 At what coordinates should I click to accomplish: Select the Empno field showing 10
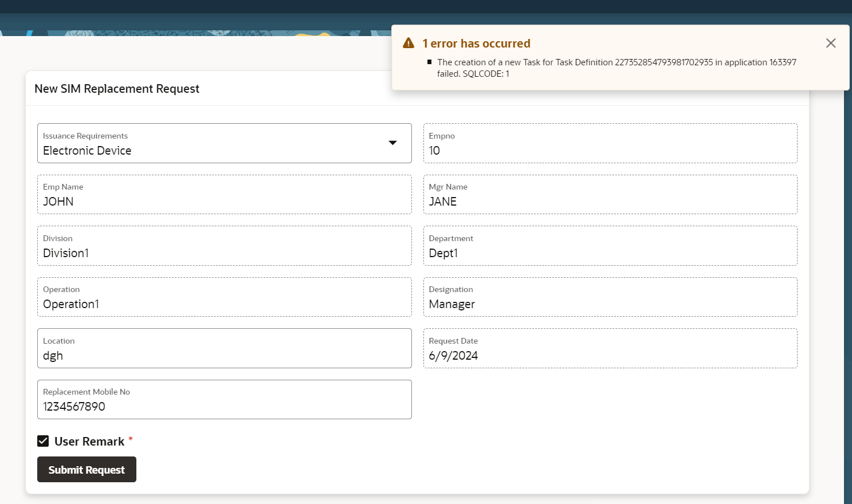[x=610, y=150]
